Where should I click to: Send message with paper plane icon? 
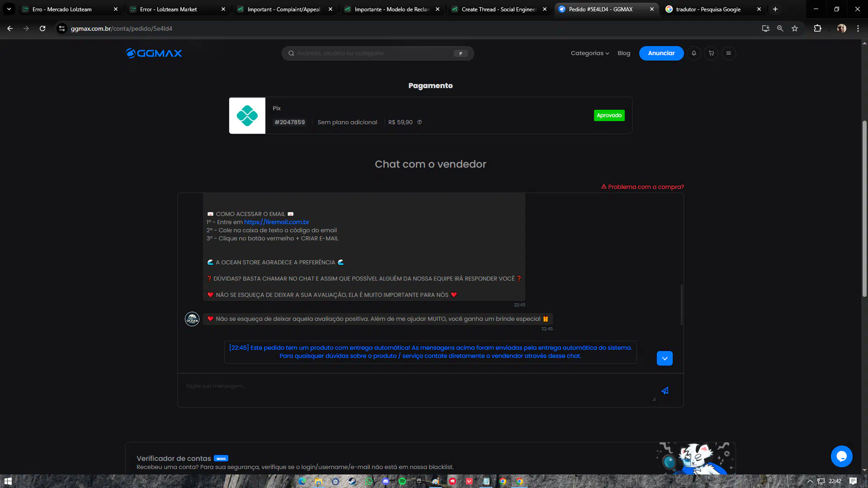point(665,391)
